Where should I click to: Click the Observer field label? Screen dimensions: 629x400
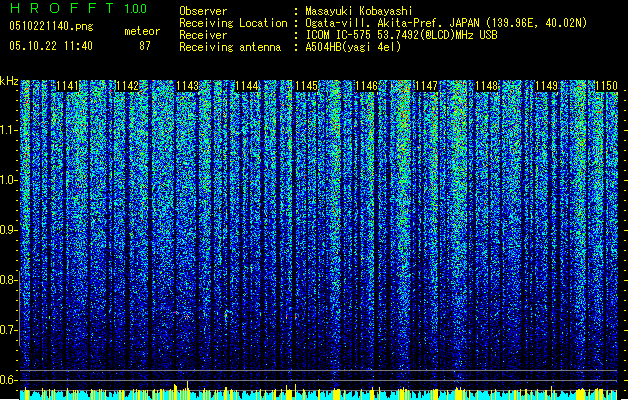coord(203,11)
